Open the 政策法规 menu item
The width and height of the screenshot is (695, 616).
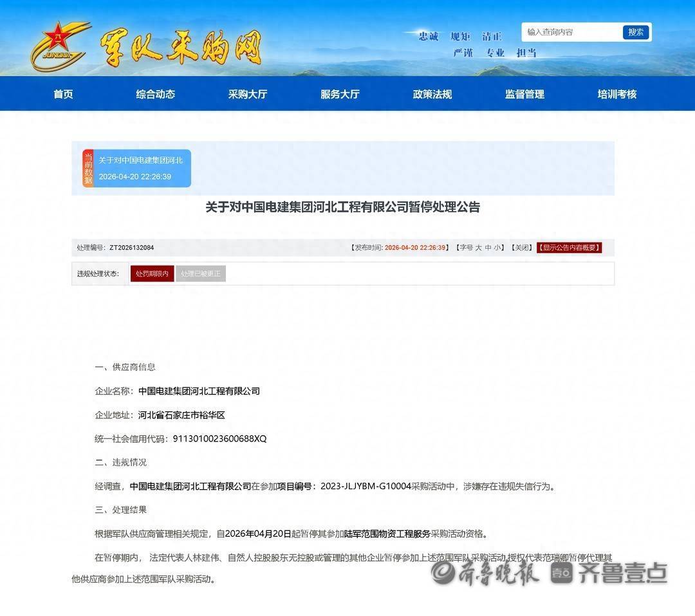432,94
